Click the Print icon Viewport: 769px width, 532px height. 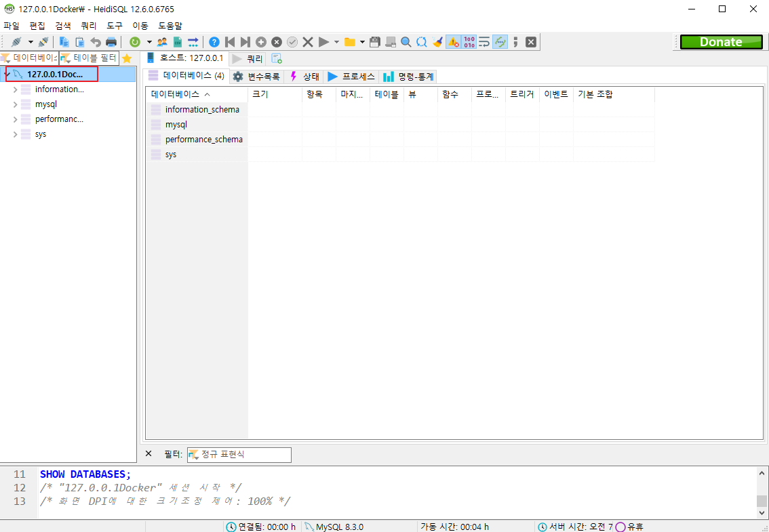(111, 42)
